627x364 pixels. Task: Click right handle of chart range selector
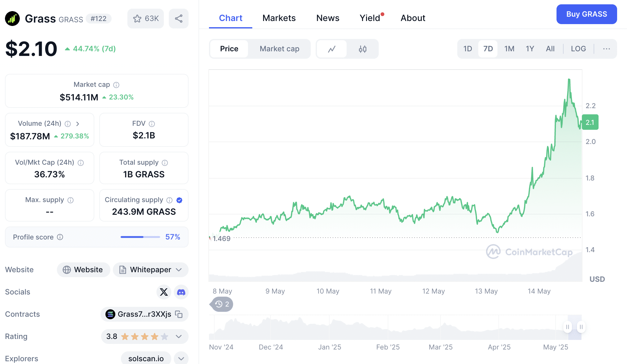click(581, 327)
